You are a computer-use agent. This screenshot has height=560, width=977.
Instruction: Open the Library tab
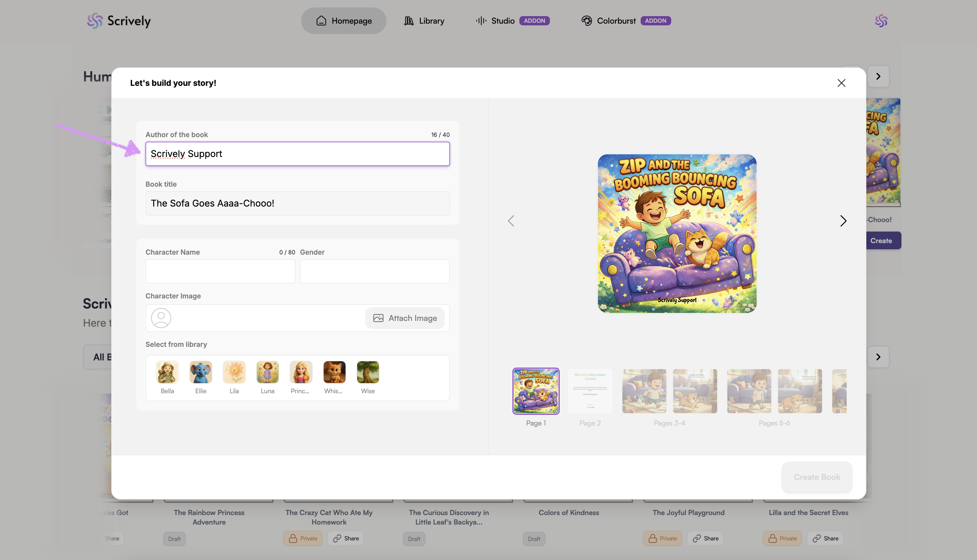click(x=424, y=21)
